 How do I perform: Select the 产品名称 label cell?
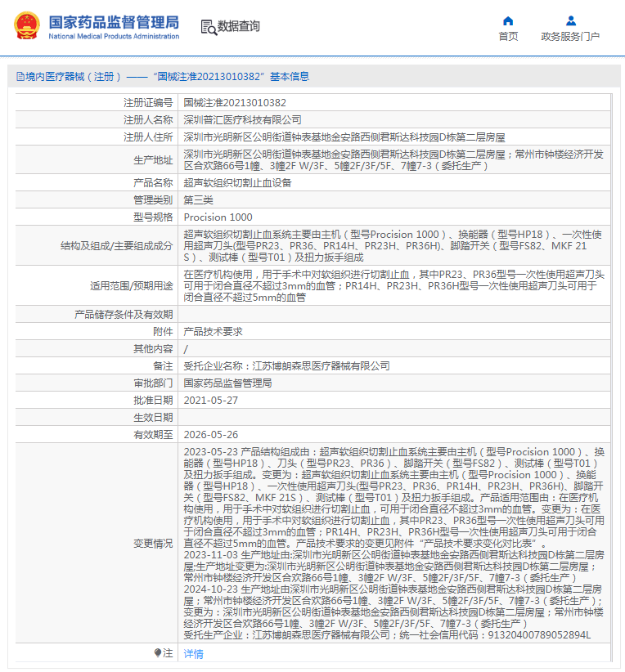[x=97, y=183]
